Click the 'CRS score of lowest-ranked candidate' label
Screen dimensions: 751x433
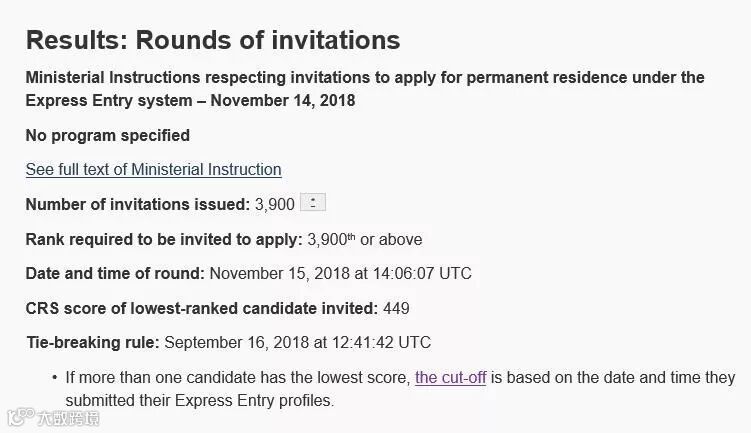201,308
